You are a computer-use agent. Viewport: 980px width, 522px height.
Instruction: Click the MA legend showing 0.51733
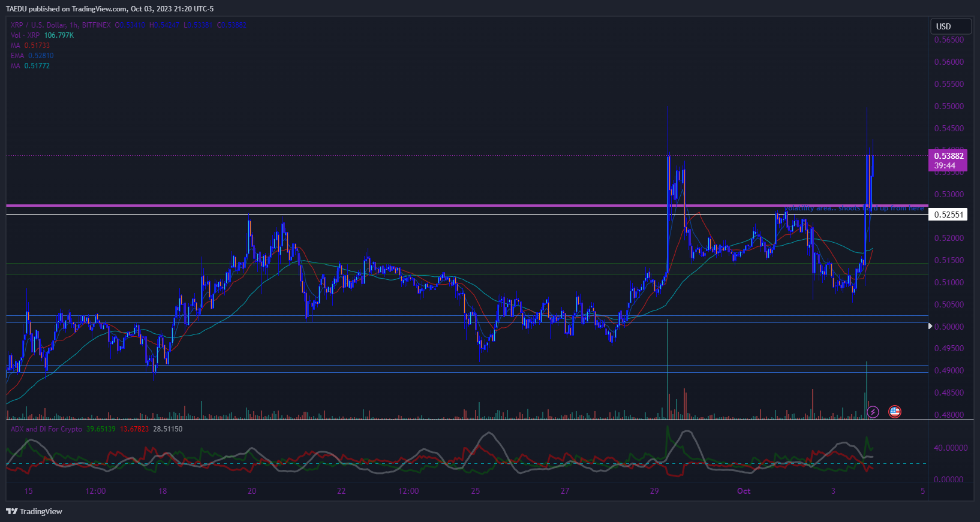tap(30, 46)
